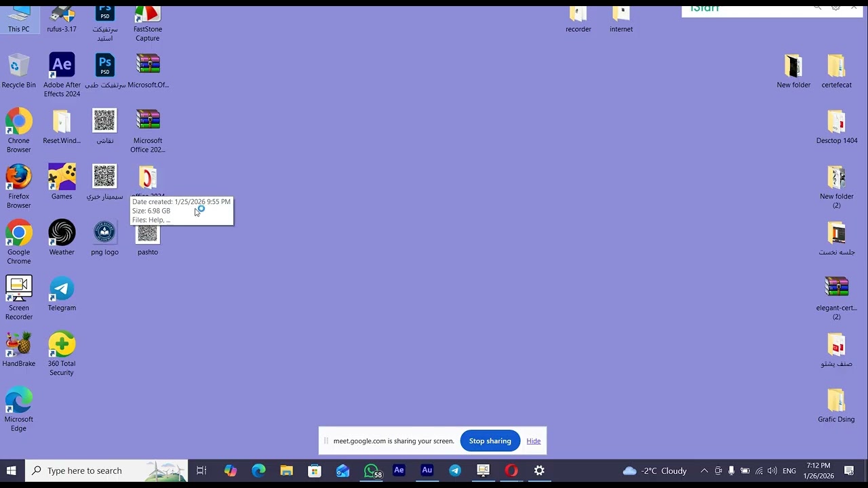Select the Games desktop shortcut
Viewport: 868px width, 488px height.
click(x=62, y=182)
